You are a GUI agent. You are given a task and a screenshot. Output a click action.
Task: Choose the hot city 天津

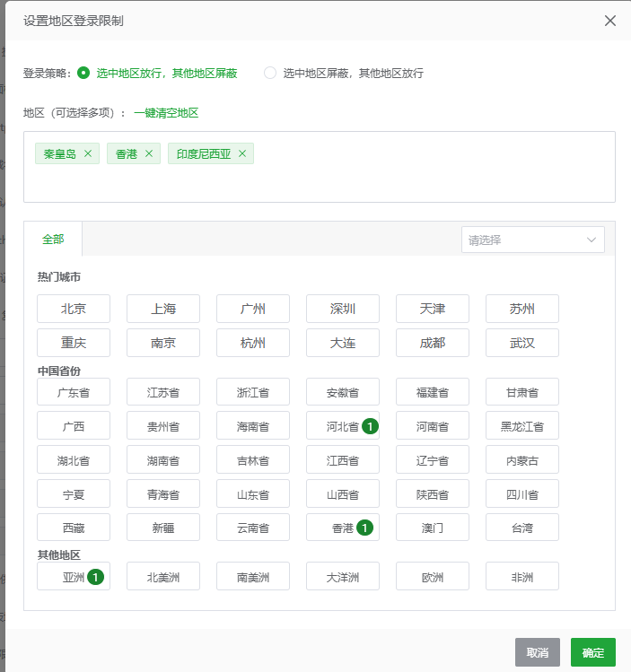click(433, 309)
